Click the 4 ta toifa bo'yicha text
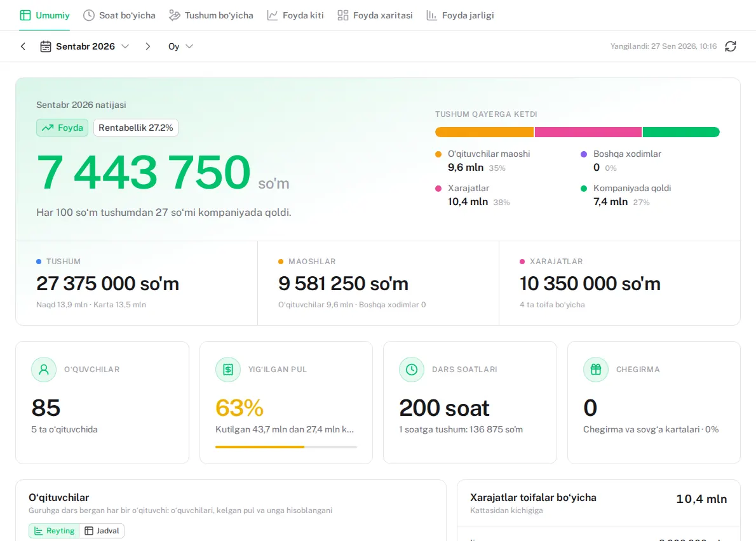The height and width of the screenshot is (541, 756). [552, 304]
